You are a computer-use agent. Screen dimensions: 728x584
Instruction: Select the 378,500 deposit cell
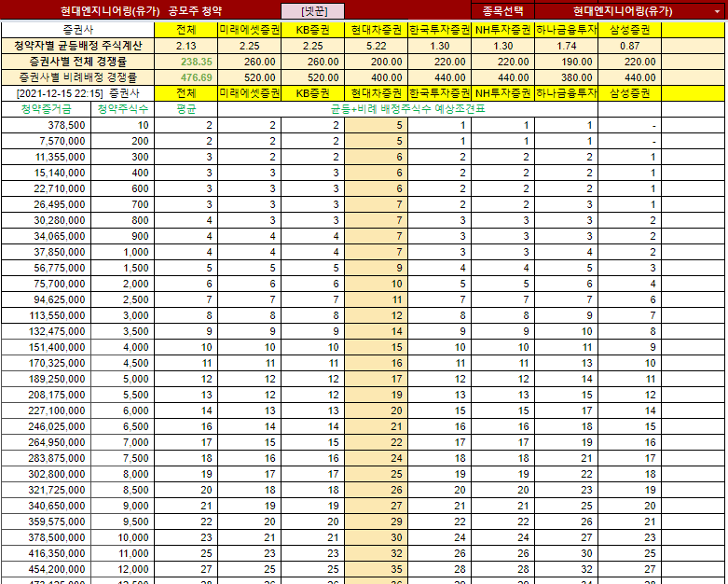tap(47, 125)
